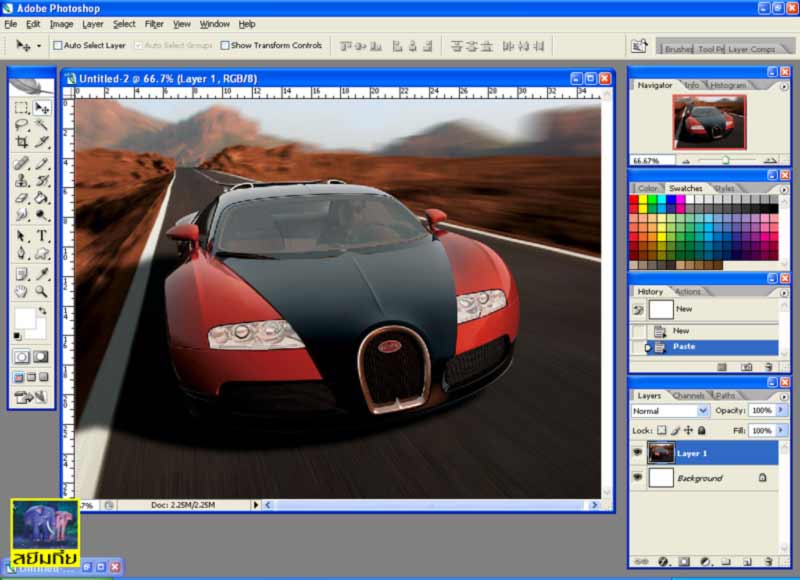This screenshot has height=580, width=800.
Task: Select the Hand tool
Action: (21, 291)
